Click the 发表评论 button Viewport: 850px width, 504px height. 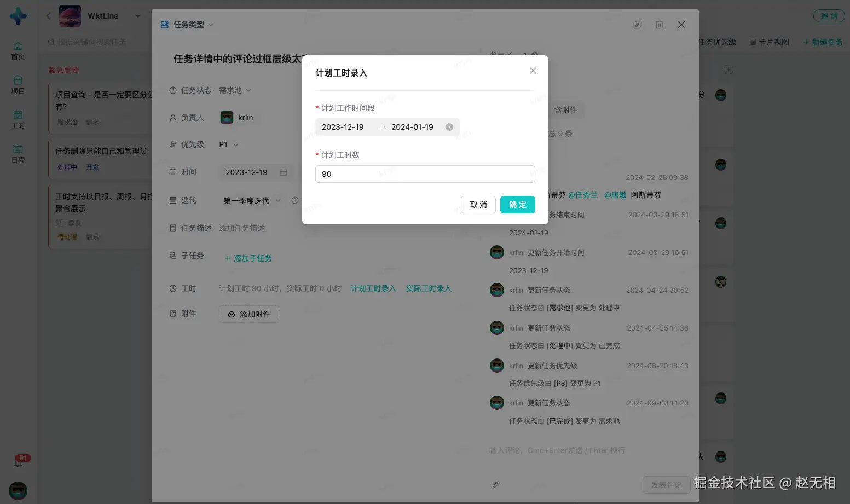[x=666, y=485]
